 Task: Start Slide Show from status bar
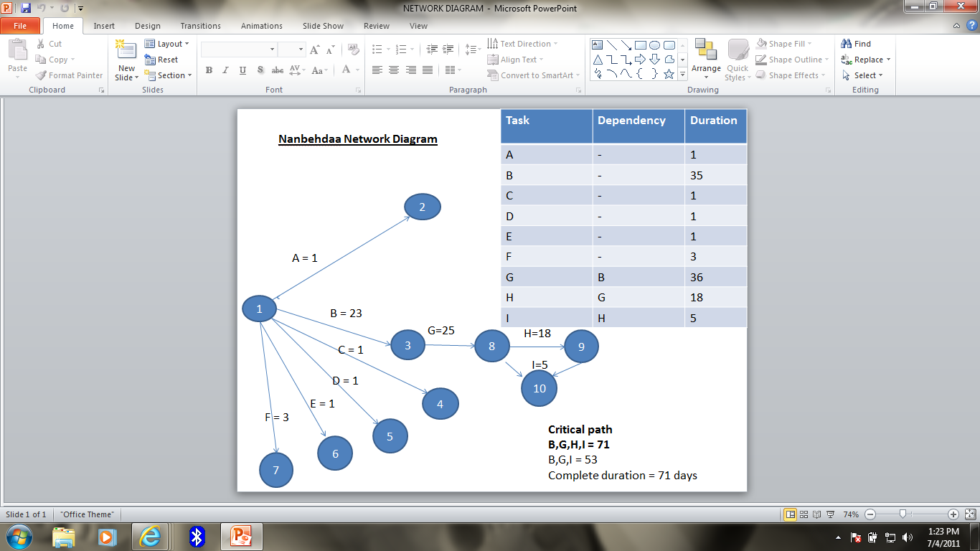click(x=830, y=514)
